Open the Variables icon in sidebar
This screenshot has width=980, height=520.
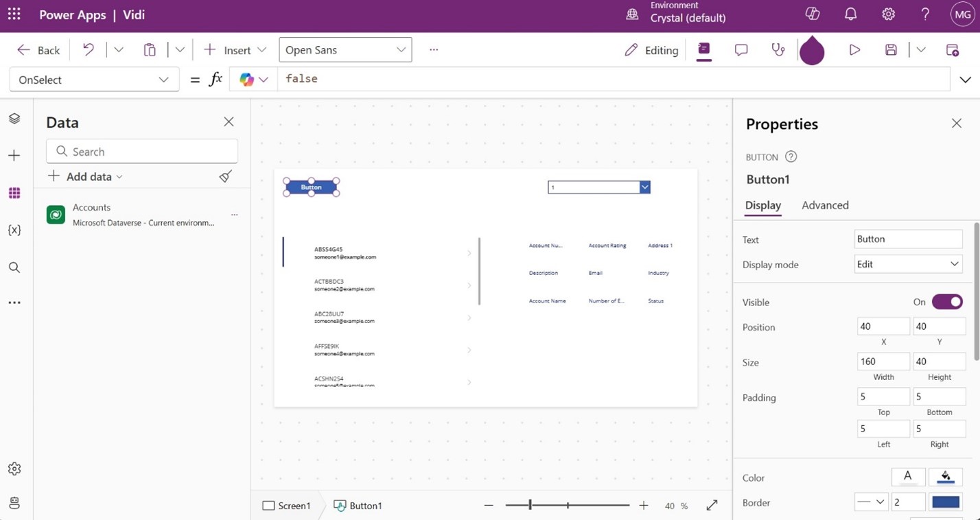point(14,231)
